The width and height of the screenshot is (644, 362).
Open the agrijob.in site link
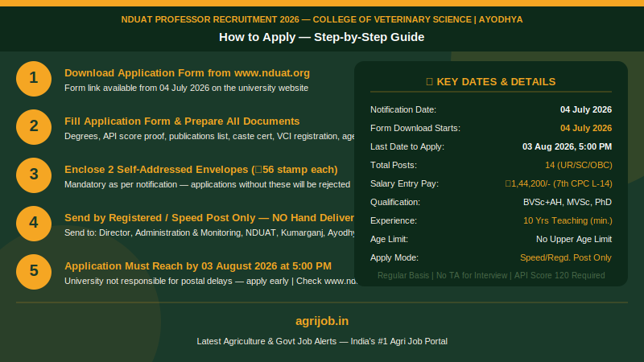tap(322, 321)
